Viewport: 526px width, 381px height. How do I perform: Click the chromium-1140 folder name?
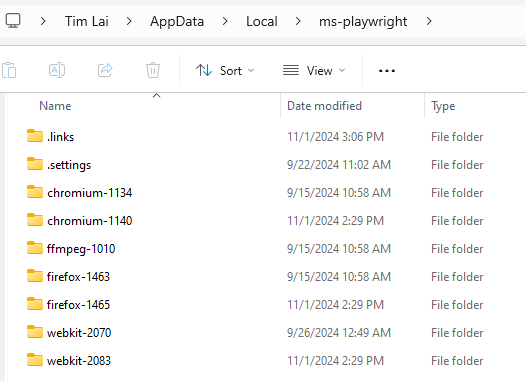90,221
